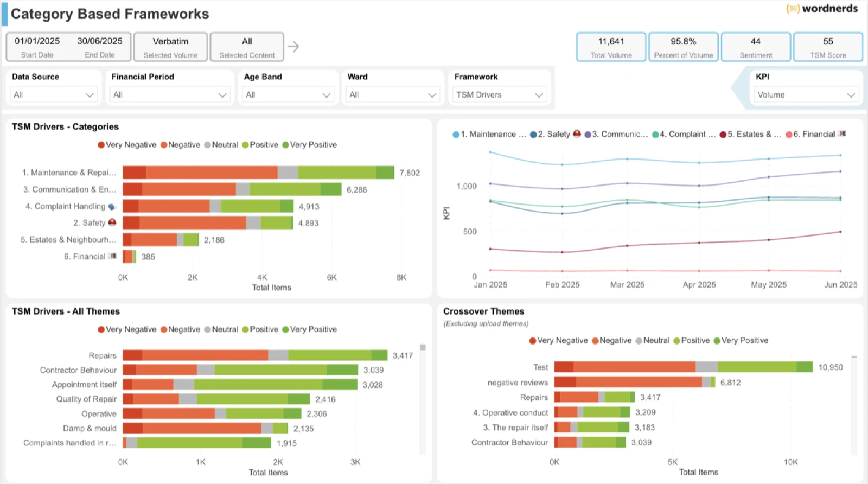Toggle Estates series in line chart legend
Screen dimensions: 868x484
(751, 134)
